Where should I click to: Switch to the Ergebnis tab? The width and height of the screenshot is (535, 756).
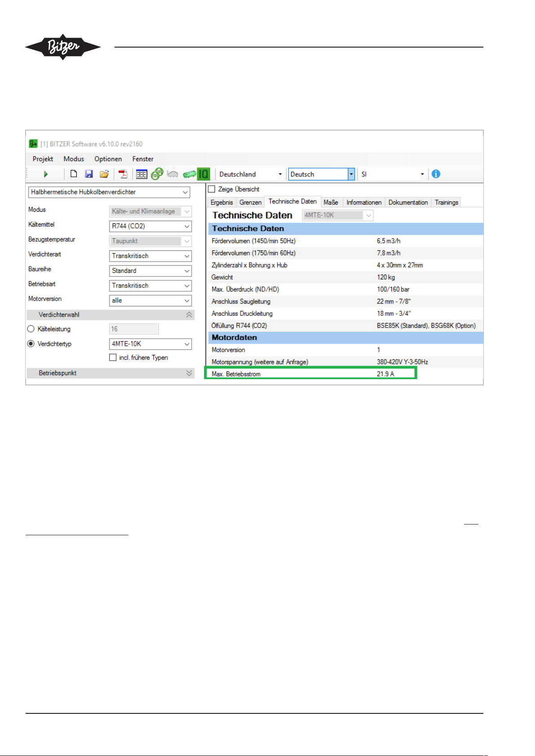(x=222, y=202)
